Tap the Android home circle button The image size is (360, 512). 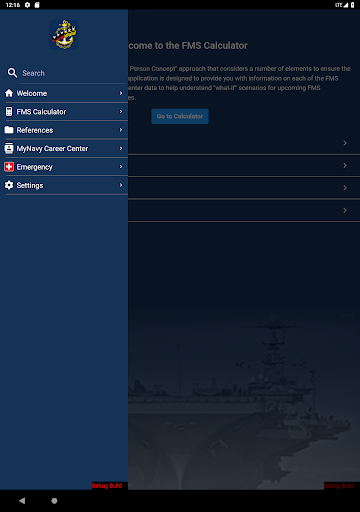click(x=54, y=501)
